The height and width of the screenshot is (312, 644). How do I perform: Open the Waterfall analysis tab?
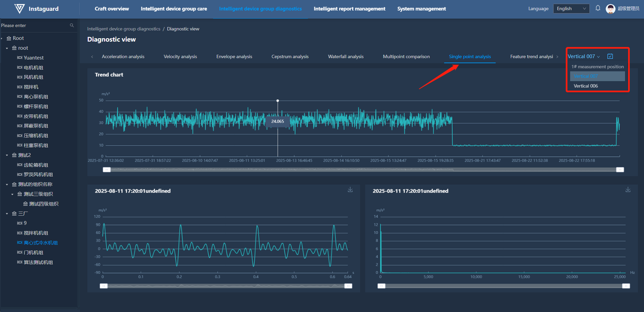point(346,56)
